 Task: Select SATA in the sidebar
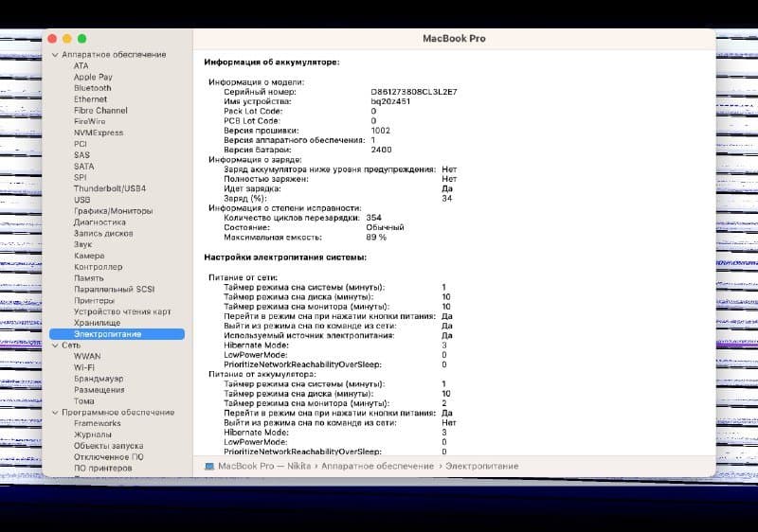[x=83, y=166]
